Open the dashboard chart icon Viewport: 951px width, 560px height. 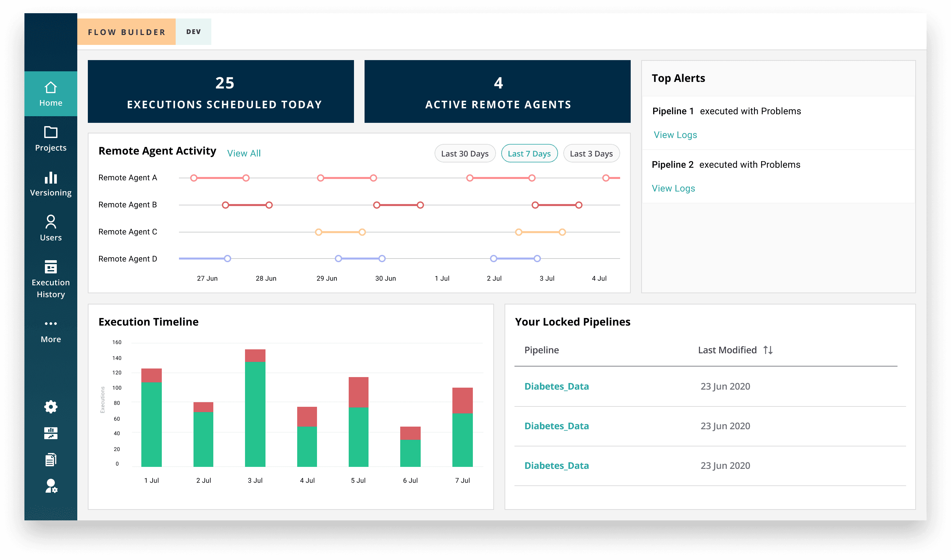pos(51,433)
